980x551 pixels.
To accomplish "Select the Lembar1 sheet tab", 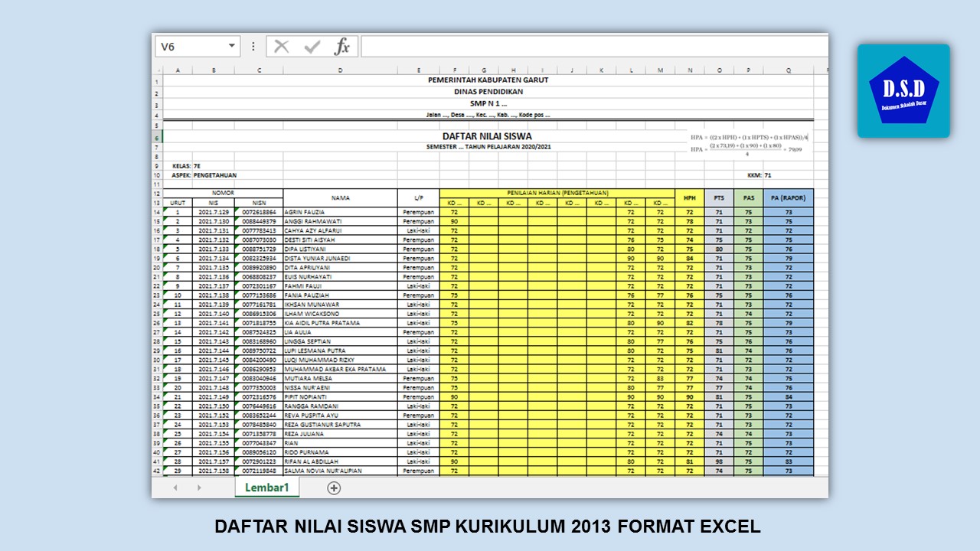I will (x=266, y=486).
